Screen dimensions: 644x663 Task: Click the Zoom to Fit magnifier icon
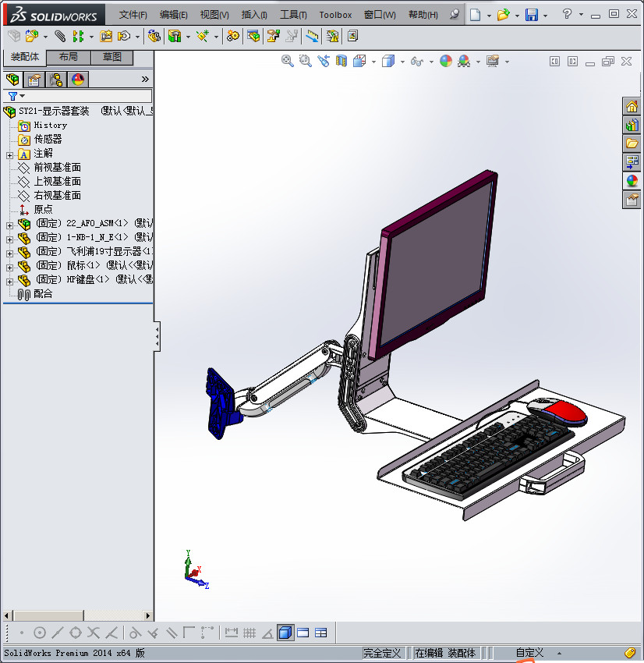[288, 62]
